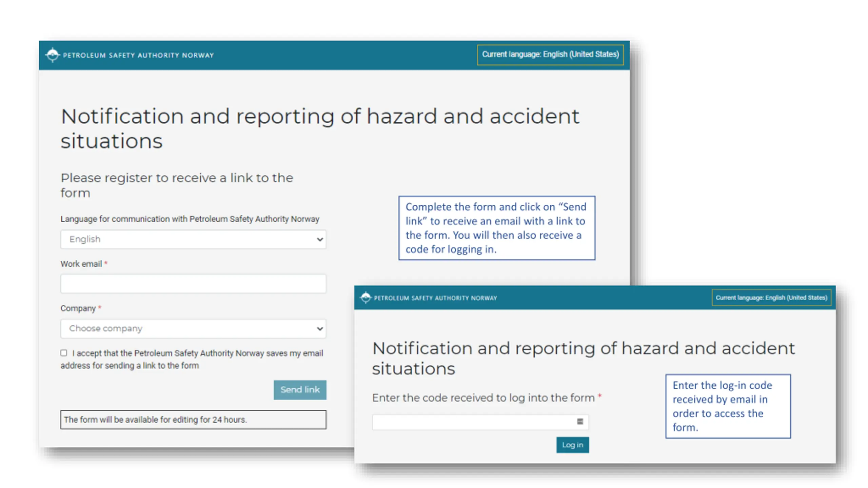Click the Petroleum Safety Authority Norway text in login header
Viewport: 868px width, 488px height.
(x=435, y=298)
